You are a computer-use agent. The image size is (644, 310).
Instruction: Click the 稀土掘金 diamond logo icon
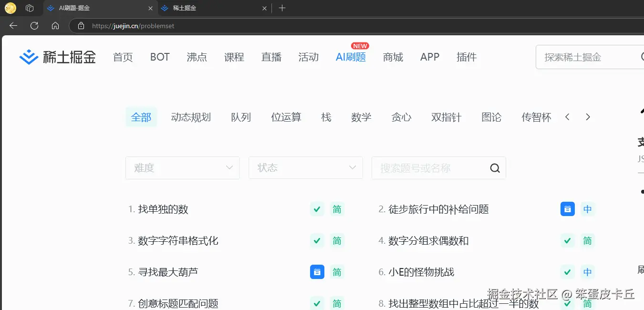pos(29,57)
